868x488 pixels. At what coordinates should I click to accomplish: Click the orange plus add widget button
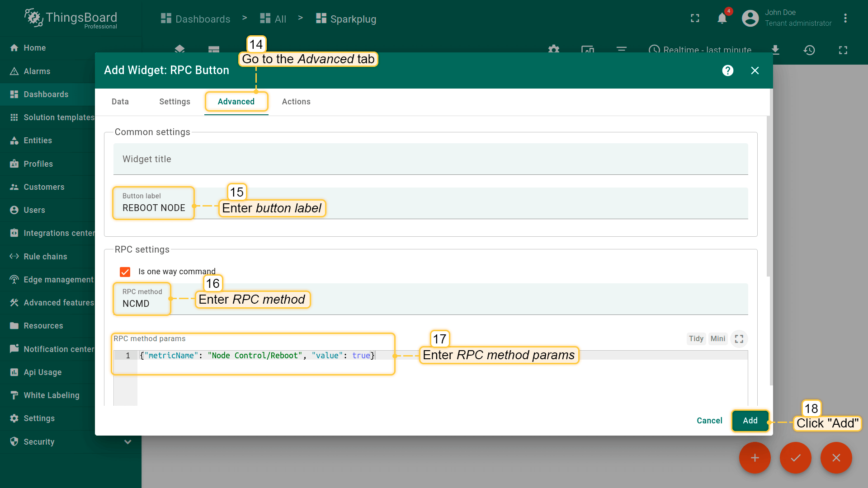pos(755,458)
